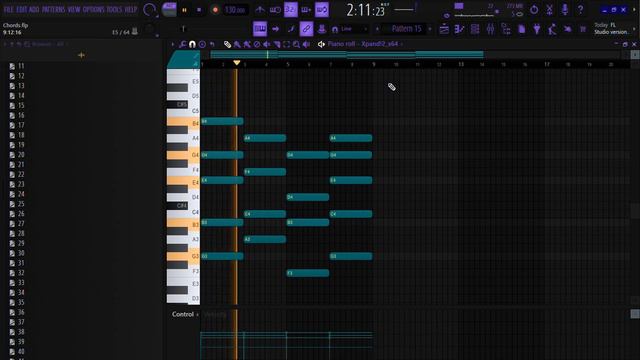This screenshot has width=640, height=360.
Task: Toggle piano roll snap magnet
Action: 192,44
